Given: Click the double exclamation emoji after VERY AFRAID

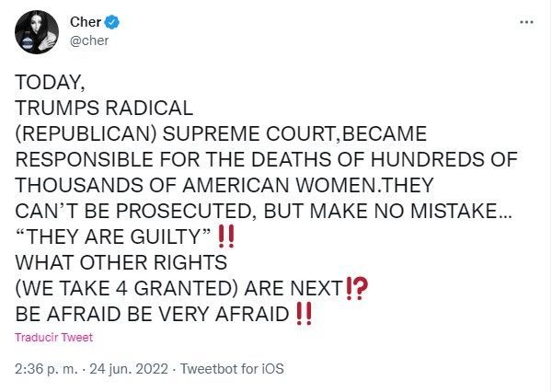Looking at the screenshot, I should (305, 314).
